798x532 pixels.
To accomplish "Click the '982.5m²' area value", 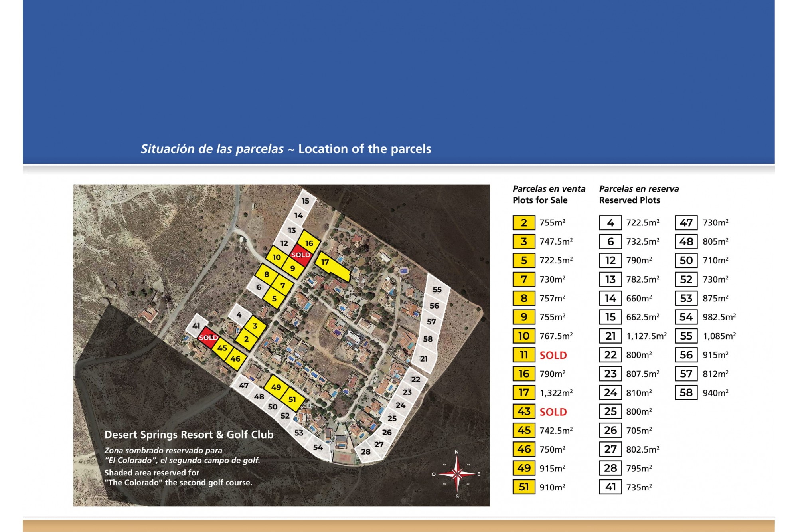I will (x=719, y=317).
